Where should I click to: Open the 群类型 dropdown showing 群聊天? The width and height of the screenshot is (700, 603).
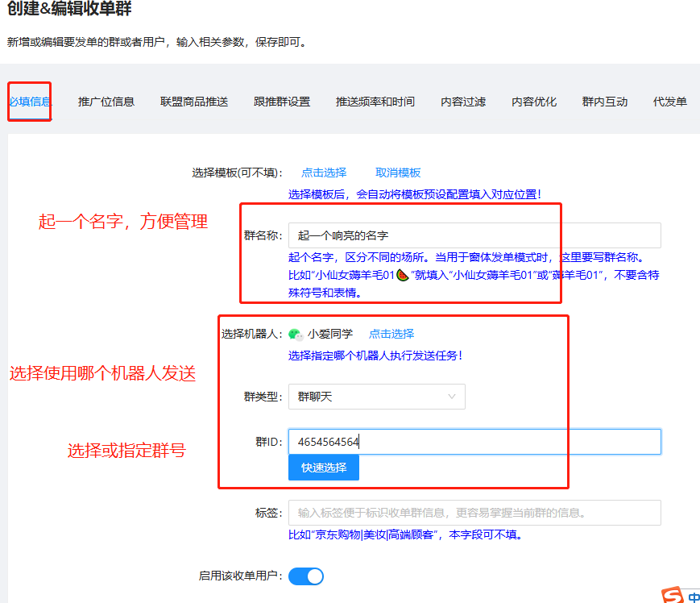(x=376, y=397)
